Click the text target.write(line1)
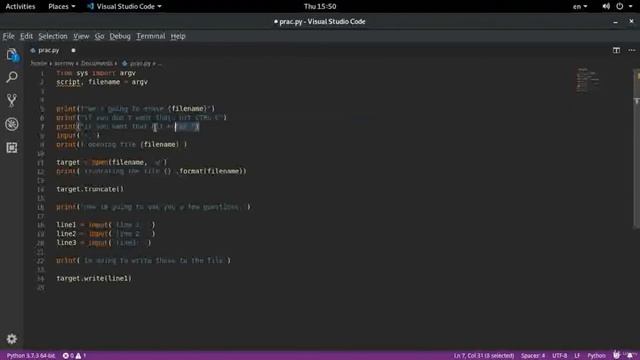This screenshot has width=640, height=360. [x=94, y=278]
